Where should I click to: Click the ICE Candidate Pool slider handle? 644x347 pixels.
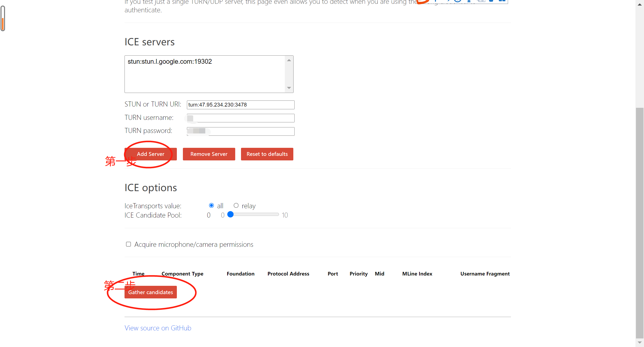(x=230, y=214)
